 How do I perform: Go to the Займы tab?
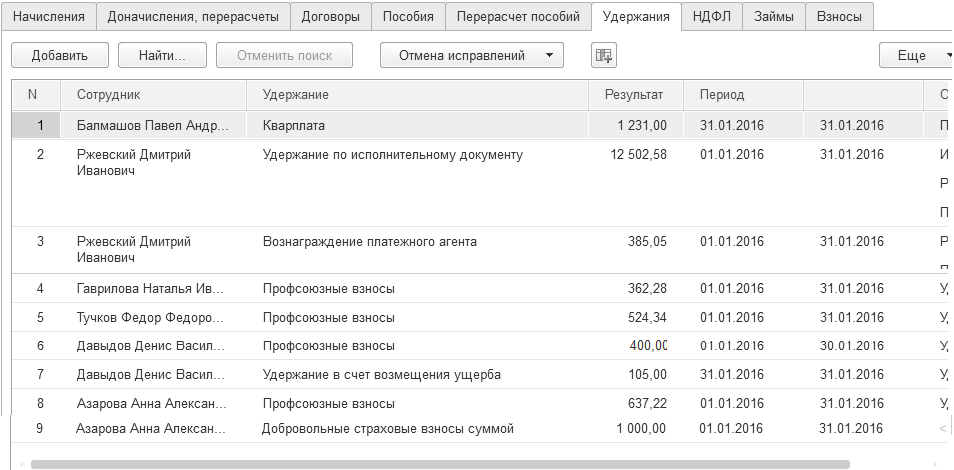click(774, 16)
